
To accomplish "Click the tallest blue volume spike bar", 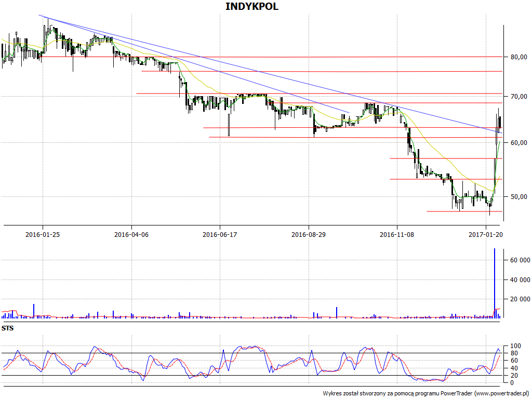I will (495, 283).
